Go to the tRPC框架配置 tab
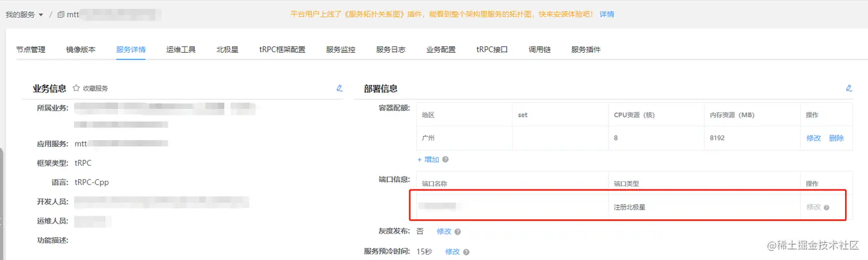Screen dimensions: 868x260 (x=282, y=49)
